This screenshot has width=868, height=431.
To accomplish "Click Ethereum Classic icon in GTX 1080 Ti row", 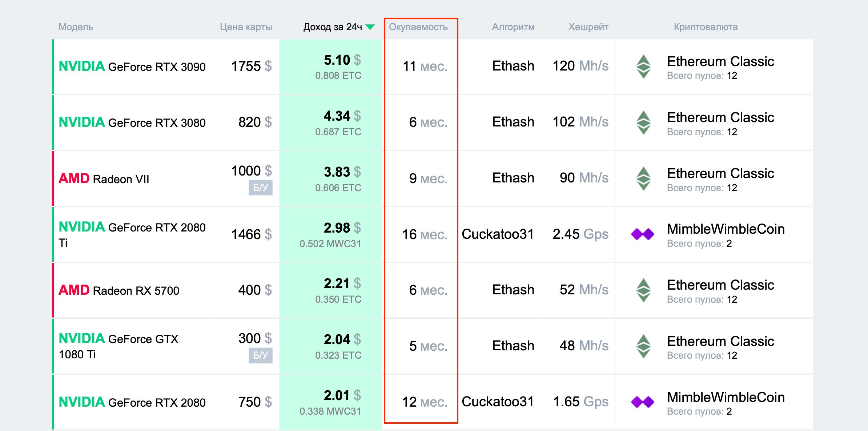I will point(643,346).
